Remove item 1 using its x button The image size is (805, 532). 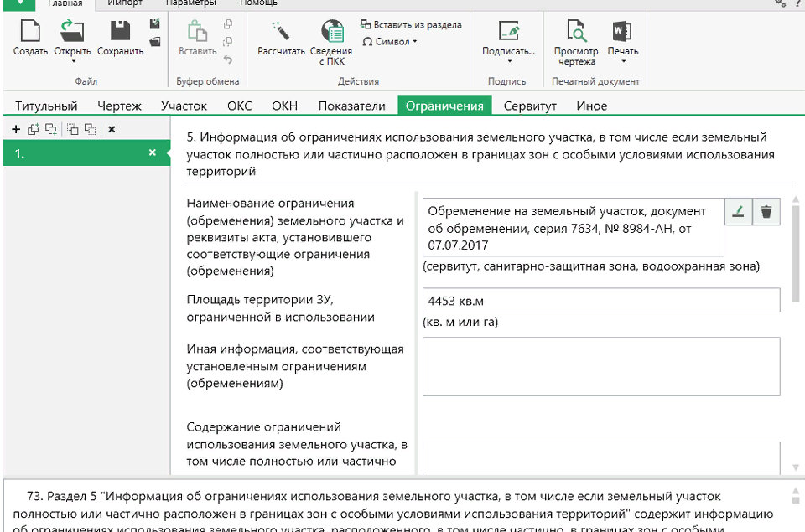(152, 152)
